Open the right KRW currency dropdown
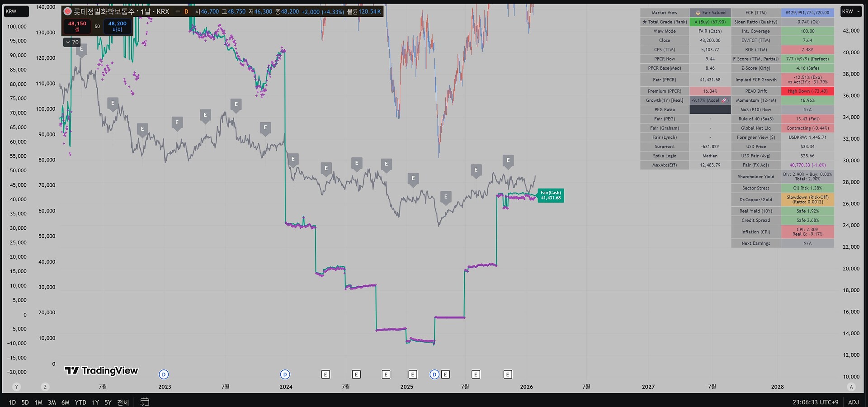Screen dimensions: 868x407 (x=851, y=11)
